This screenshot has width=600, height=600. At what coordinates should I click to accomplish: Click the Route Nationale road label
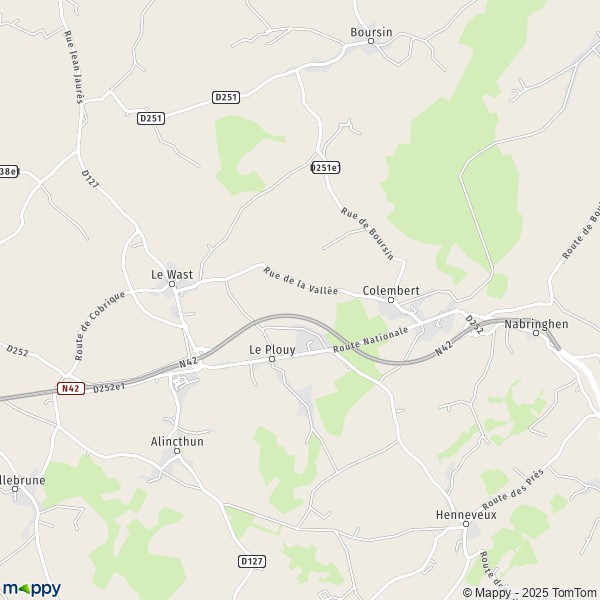pos(370,340)
